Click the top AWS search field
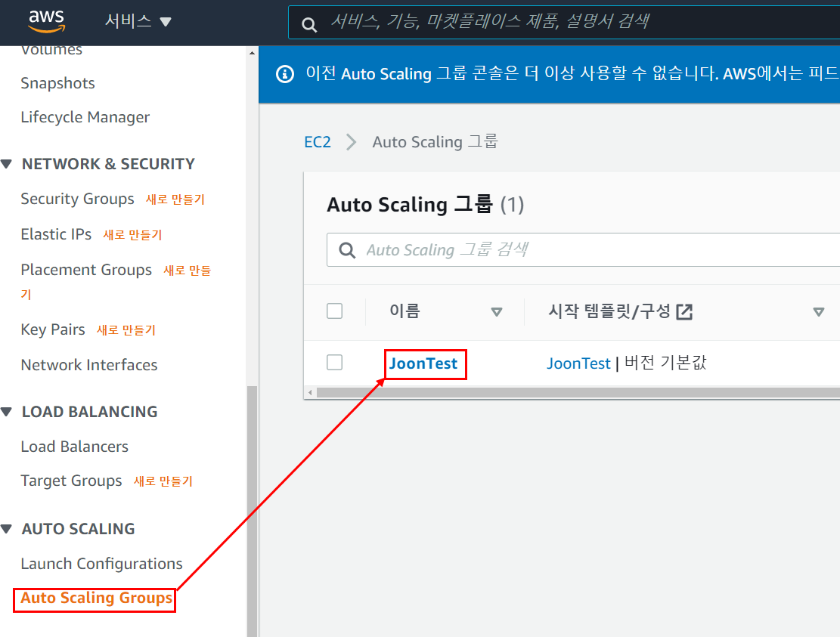 point(564,22)
